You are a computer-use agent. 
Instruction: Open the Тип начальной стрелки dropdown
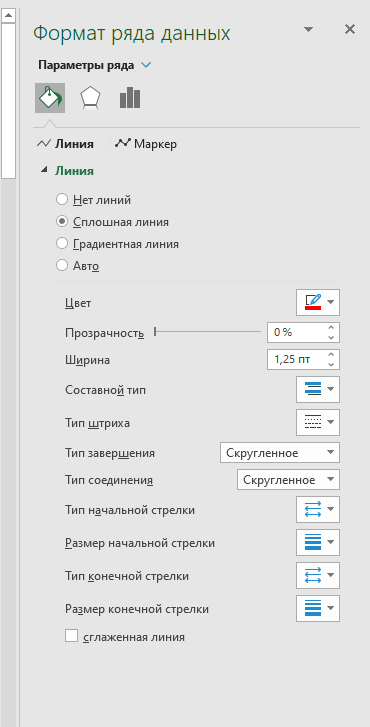pyautogui.click(x=318, y=510)
